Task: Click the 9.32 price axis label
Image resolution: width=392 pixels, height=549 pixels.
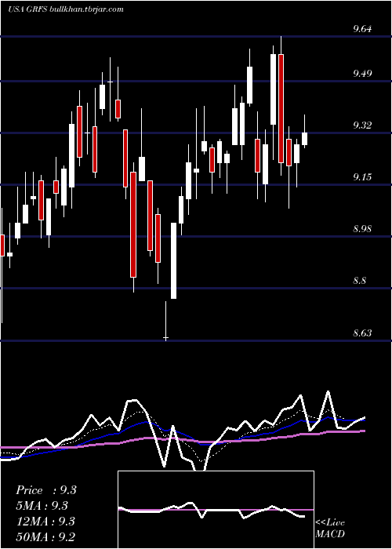Action: pyautogui.click(x=362, y=125)
